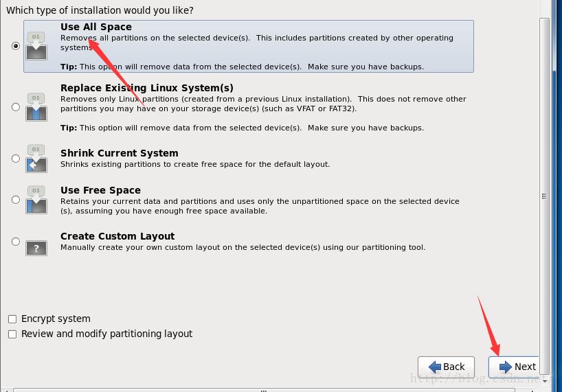Choose the Shrink Current System radio option
Viewport: 562px width, 392px height.
click(16, 159)
